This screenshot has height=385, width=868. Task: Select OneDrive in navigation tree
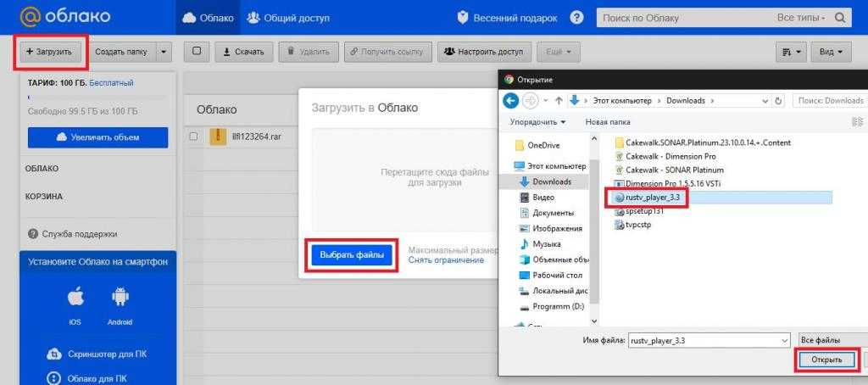(537, 145)
